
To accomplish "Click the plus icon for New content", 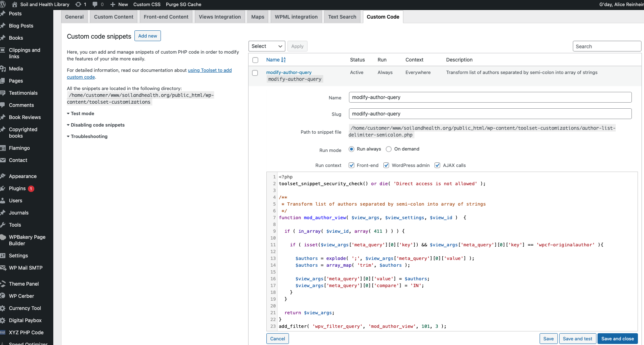I will (x=113, y=4).
